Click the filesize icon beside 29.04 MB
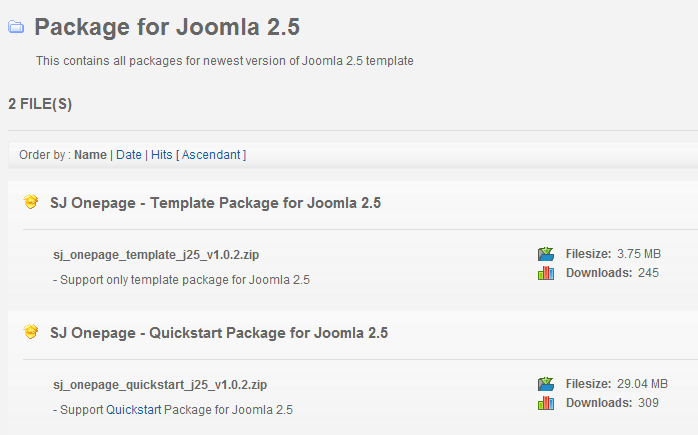The image size is (698, 435). [546, 384]
